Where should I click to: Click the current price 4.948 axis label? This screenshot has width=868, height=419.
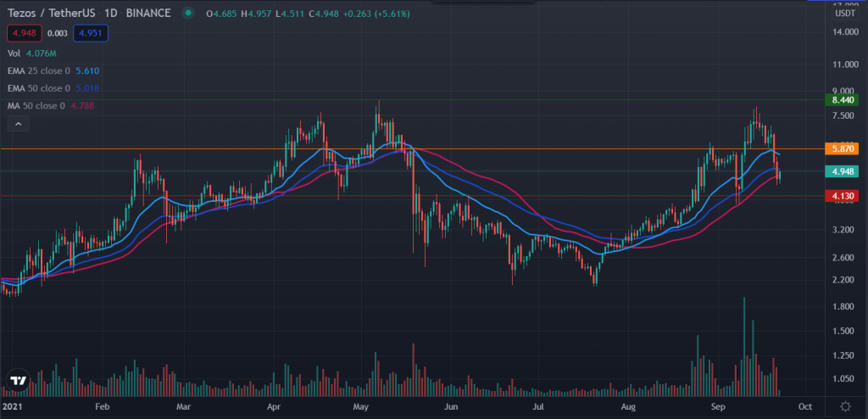pos(842,171)
